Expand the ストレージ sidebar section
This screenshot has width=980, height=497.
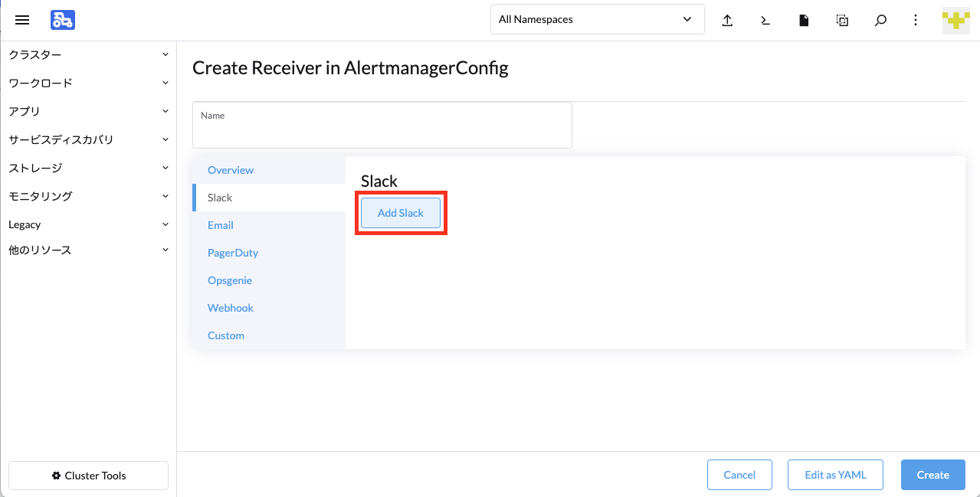tap(88, 168)
